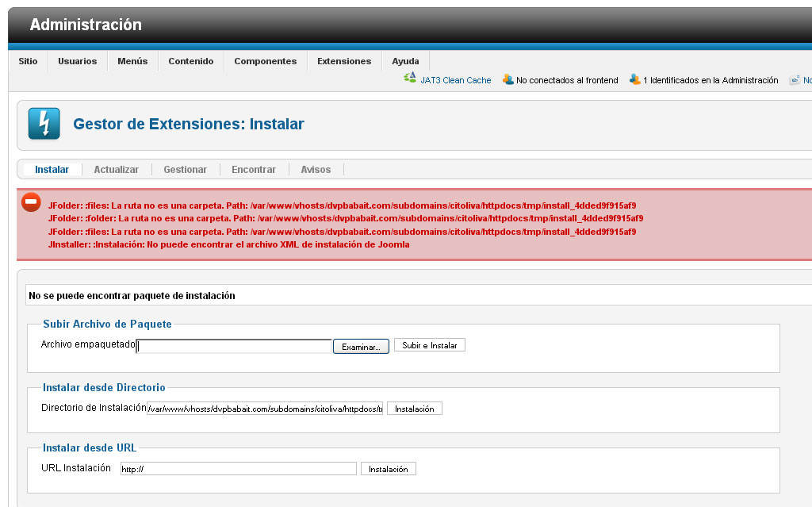Click the Subir Archivo de Paquete legend
Screen dimensions: 812x507
(107, 324)
